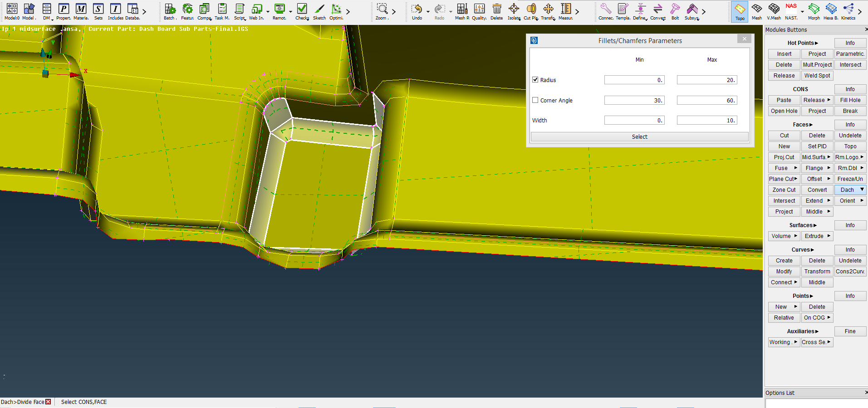868x408 pixels.
Task: Switch to the V.Mesh module
Action: pyautogui.click(x=773, y=12)
